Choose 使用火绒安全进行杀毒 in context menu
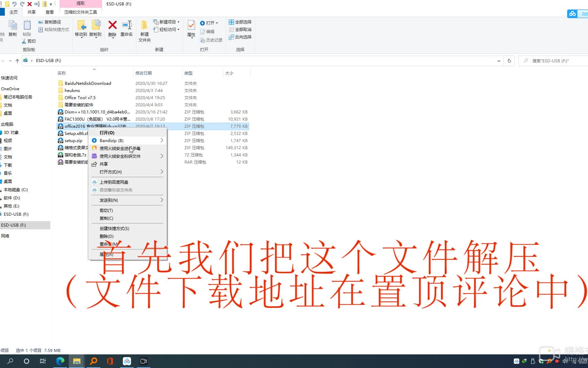The width and height of the screenshot is (588, 368). point(128,149)
